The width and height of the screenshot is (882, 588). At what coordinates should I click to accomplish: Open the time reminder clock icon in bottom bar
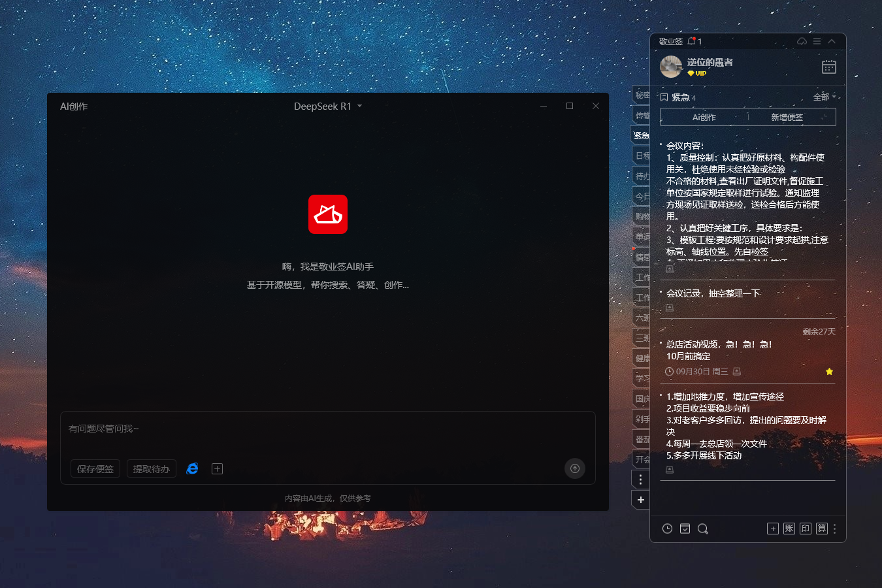pos(667,529)
